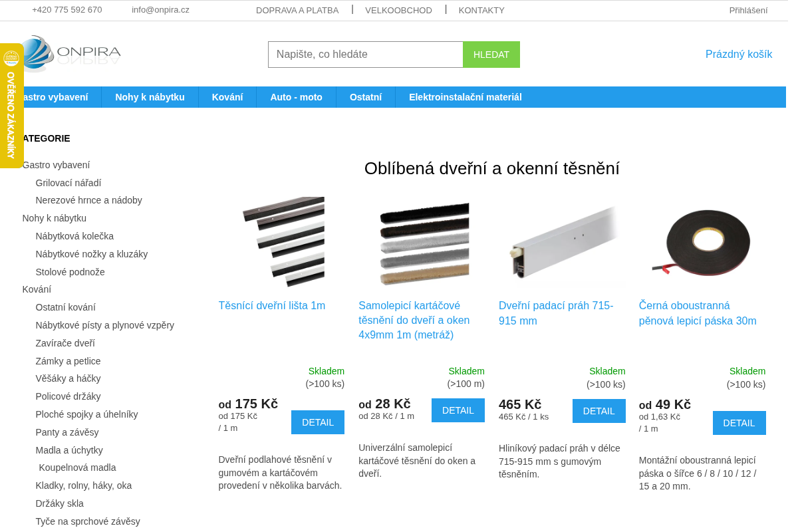The width and height of the screenshot is (798, 532).
Task: Open Kování menu tab
Action: [x=227, y=97]
